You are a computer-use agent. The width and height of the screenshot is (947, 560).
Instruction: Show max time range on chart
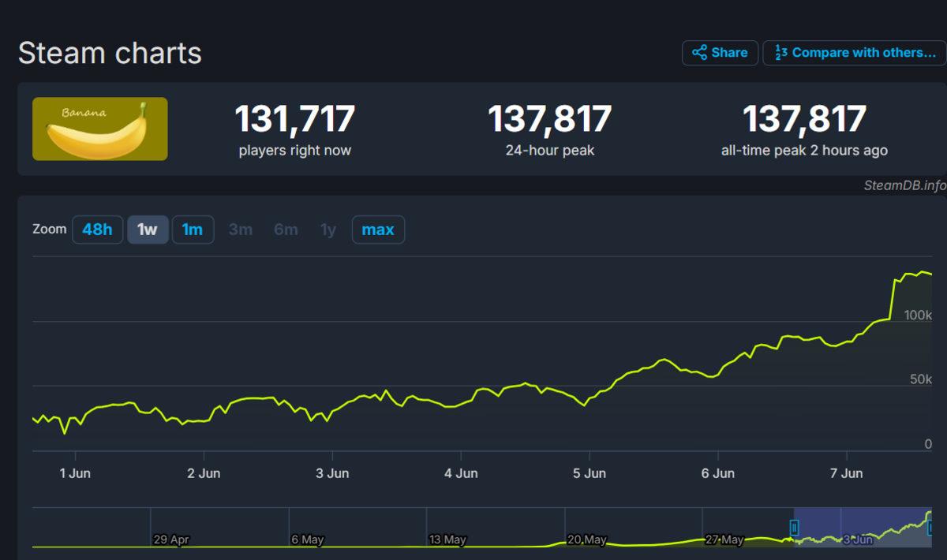pos(378,230)
